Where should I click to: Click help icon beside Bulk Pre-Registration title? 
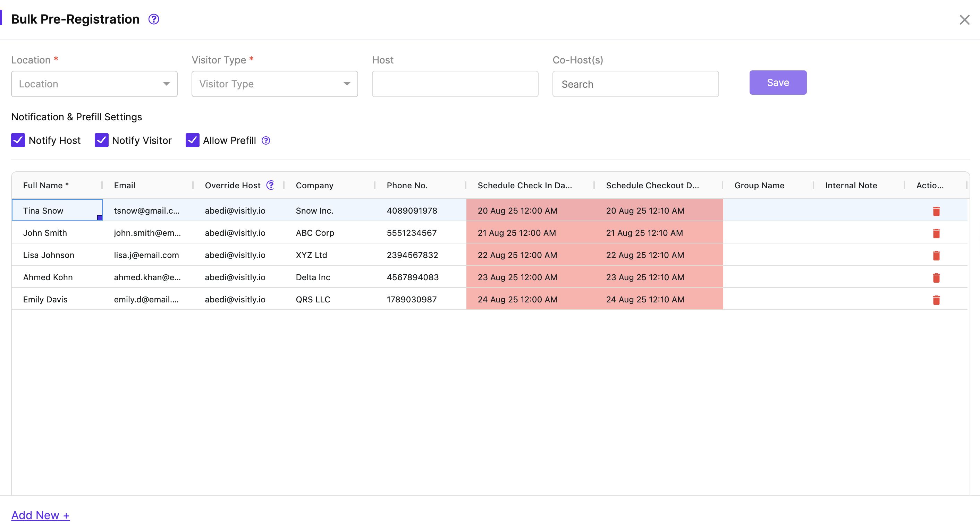coord(154,19)
